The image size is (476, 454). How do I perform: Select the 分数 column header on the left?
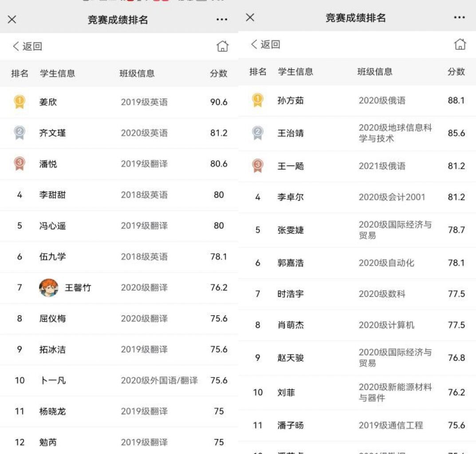pos(219,74)
